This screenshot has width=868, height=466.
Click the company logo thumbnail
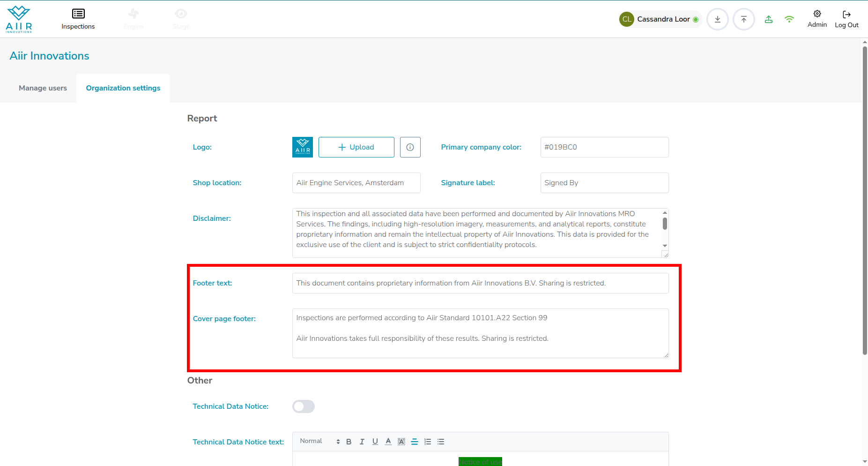(303, 147)
